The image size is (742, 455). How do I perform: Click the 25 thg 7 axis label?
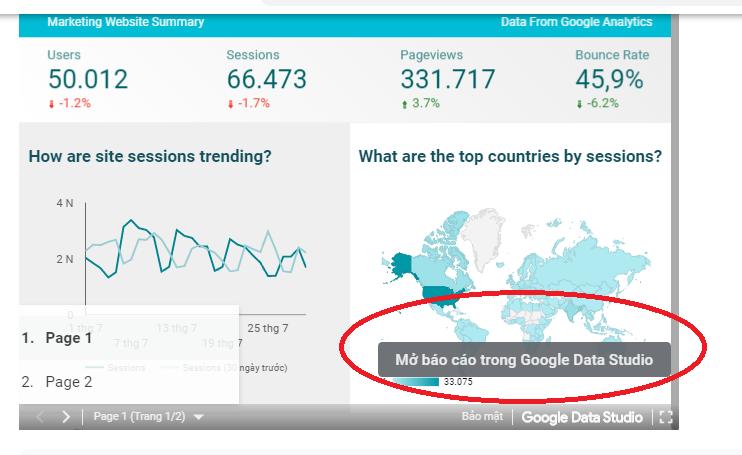coord(268,328)
